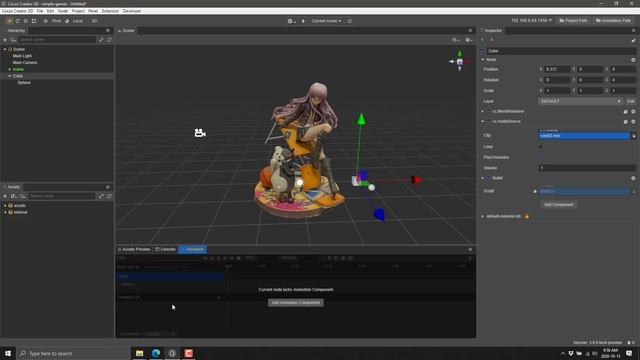Focus the Assets search name field
Viewport: 640px width, 360px height.
62,196
